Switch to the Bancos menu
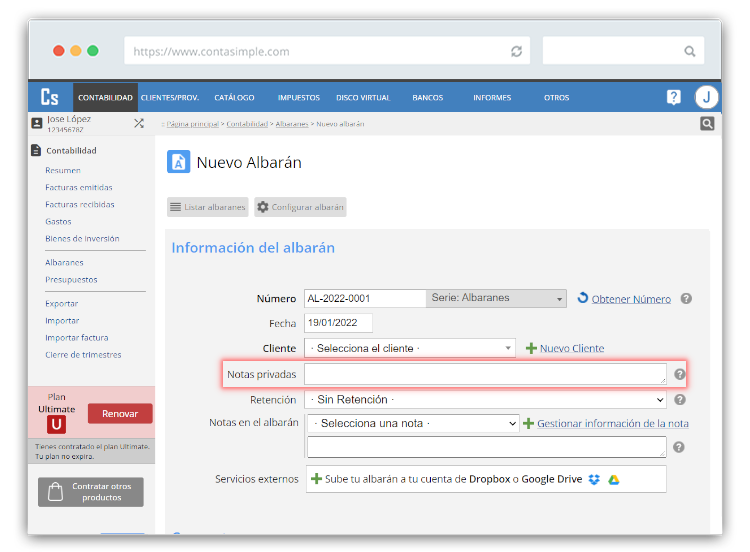Screen dimensions: 750x552 [x=427, y=98]
